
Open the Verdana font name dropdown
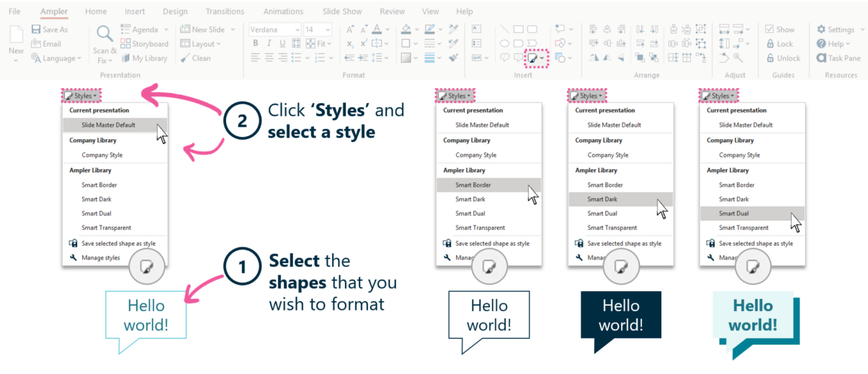tap(297, 30)
